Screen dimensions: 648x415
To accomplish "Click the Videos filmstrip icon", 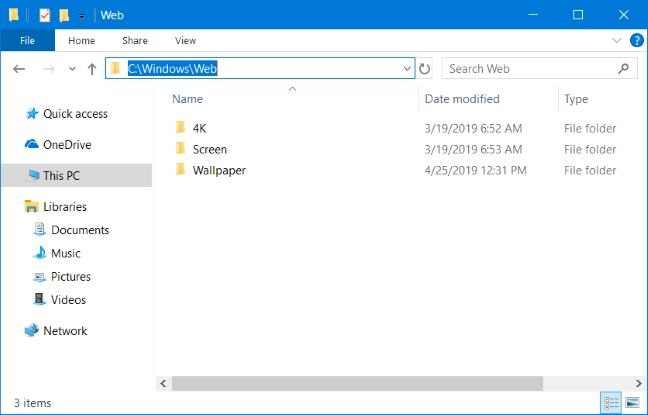I will tap(39, 299).
